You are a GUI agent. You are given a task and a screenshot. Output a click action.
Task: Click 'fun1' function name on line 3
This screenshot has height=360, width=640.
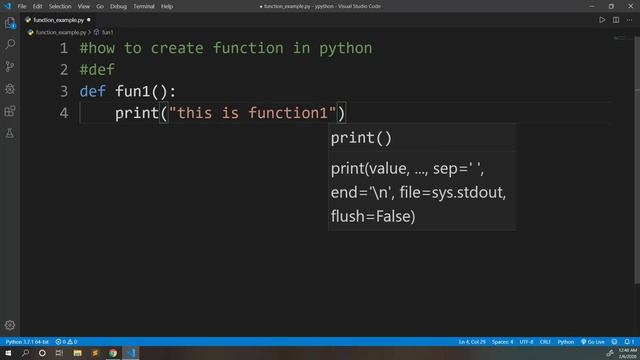133,91
